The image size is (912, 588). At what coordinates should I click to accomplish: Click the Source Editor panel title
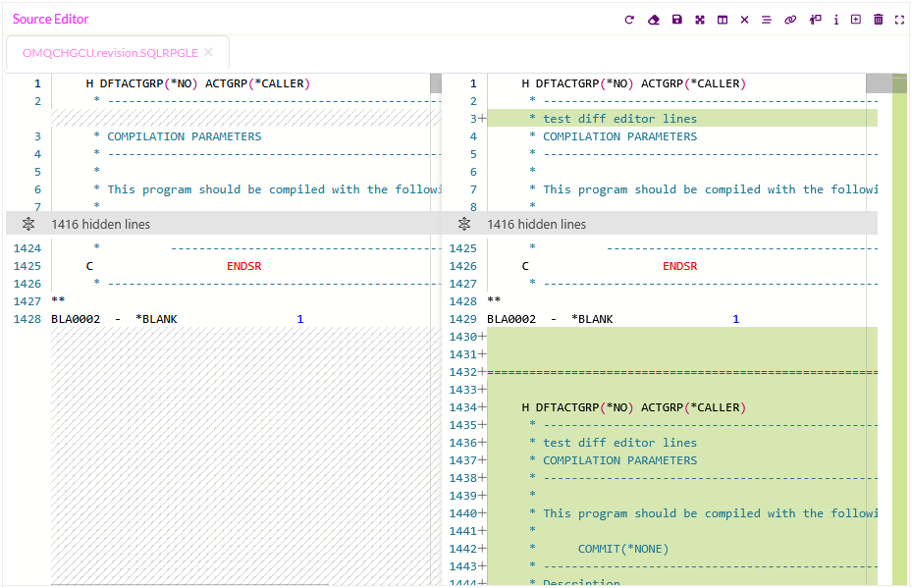pyautogui.click(x=50, y=19)
